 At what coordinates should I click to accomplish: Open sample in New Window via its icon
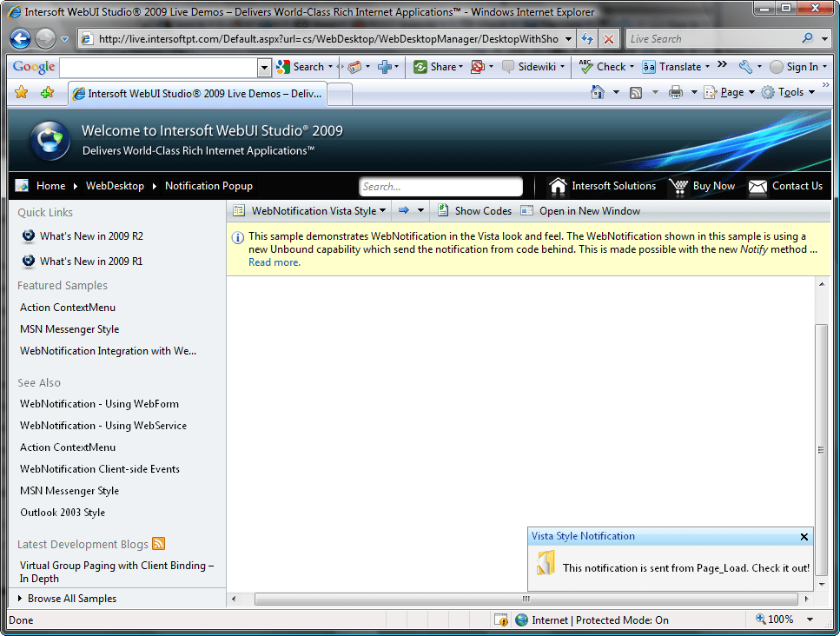pos(526,210)
